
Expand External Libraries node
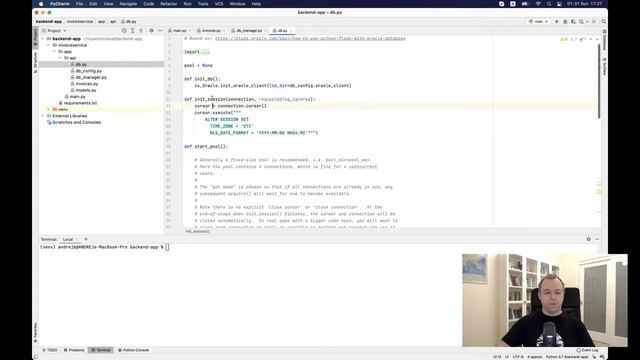tap(43, 116)
